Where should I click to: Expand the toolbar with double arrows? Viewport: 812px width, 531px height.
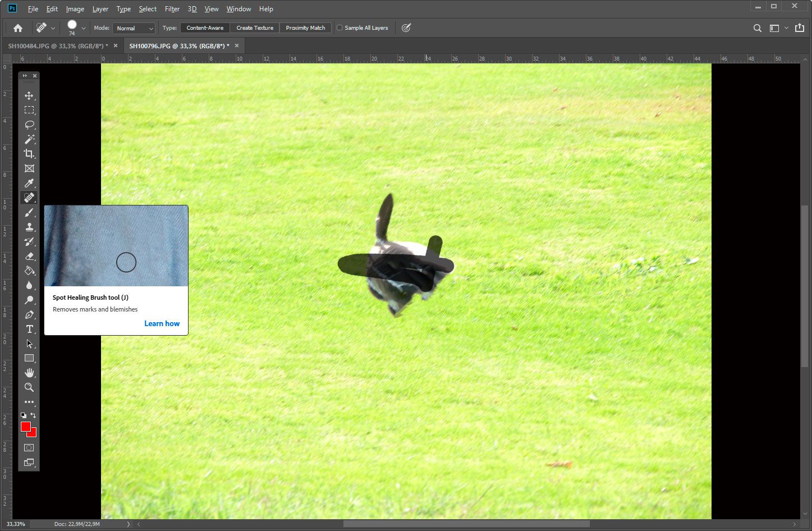(25, 76)
